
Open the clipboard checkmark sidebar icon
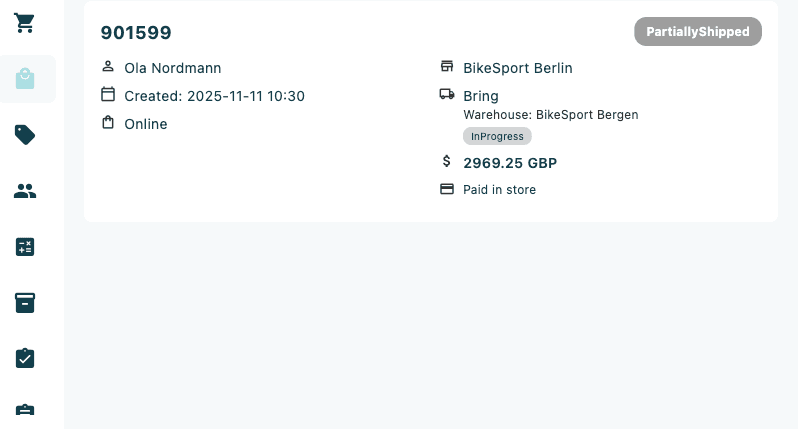(25, 358)
